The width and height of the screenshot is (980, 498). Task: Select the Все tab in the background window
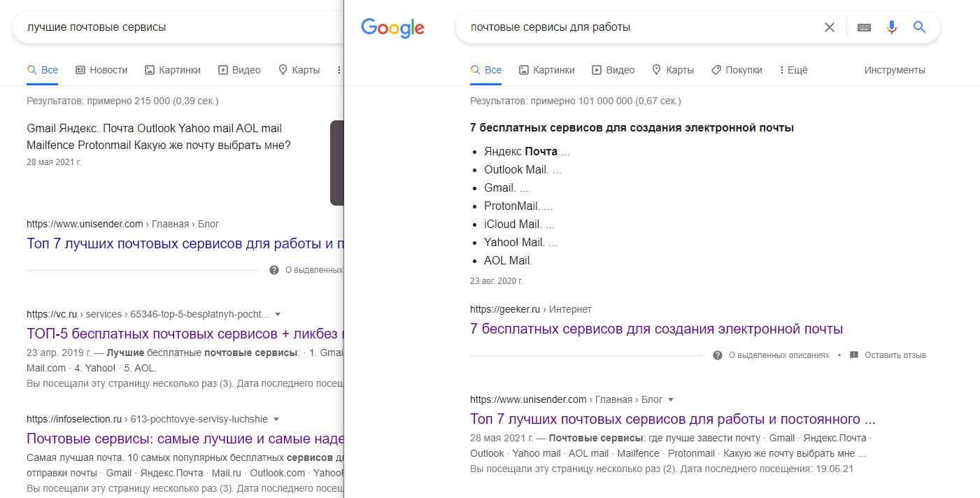coord(43,70)
